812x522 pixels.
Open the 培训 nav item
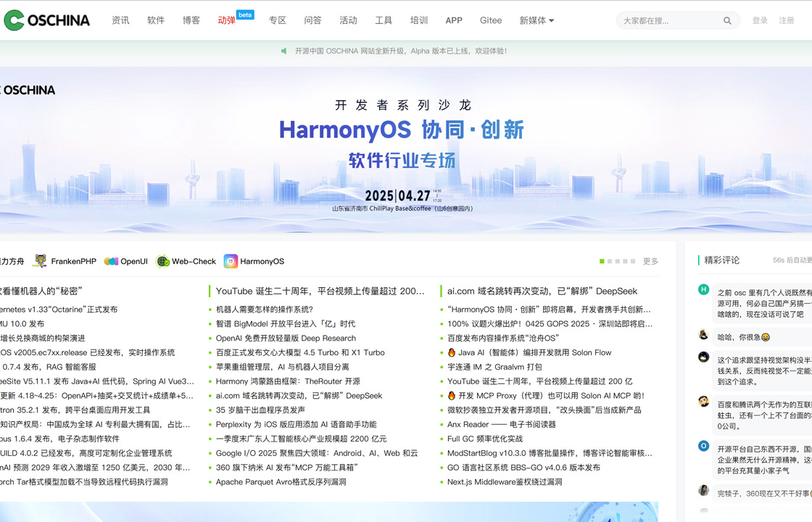[419, 21]
